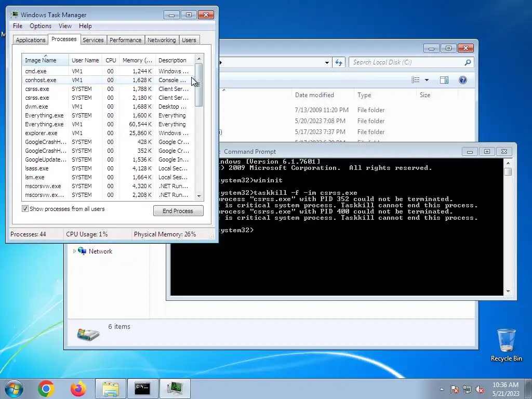The image size is (532, 399).
Task: Expand the Network node triangle
Action: point(74,251)
